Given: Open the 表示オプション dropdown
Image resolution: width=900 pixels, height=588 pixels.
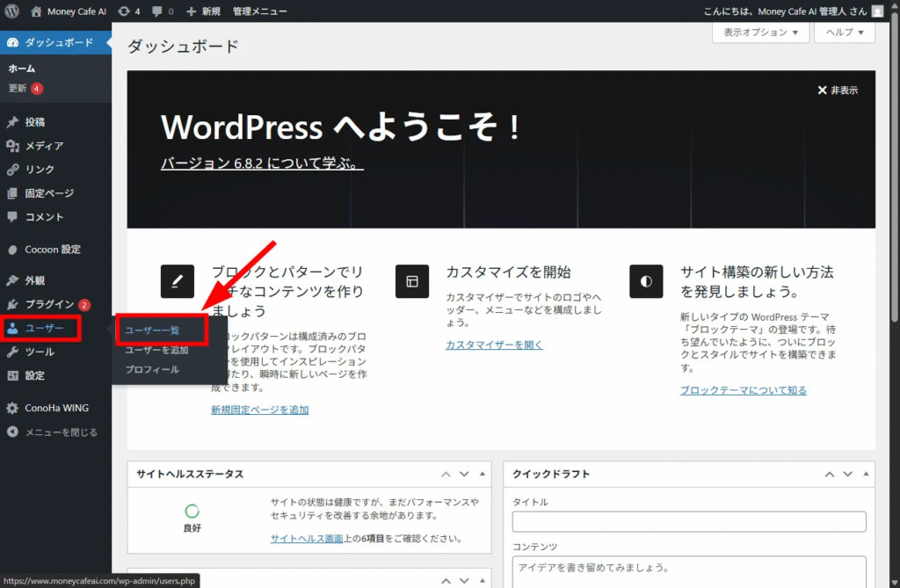Looking at the screenshot, I should [760, 33].
